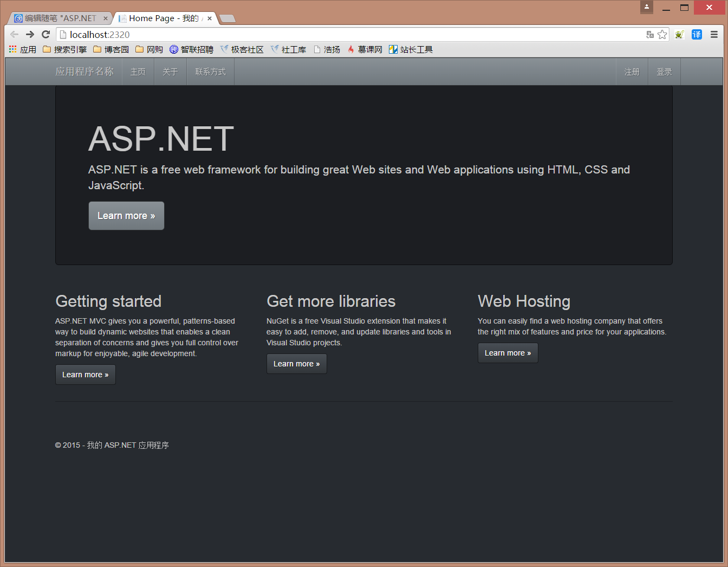
Task: Click the ASP.NET large heading
Action: 161,139
